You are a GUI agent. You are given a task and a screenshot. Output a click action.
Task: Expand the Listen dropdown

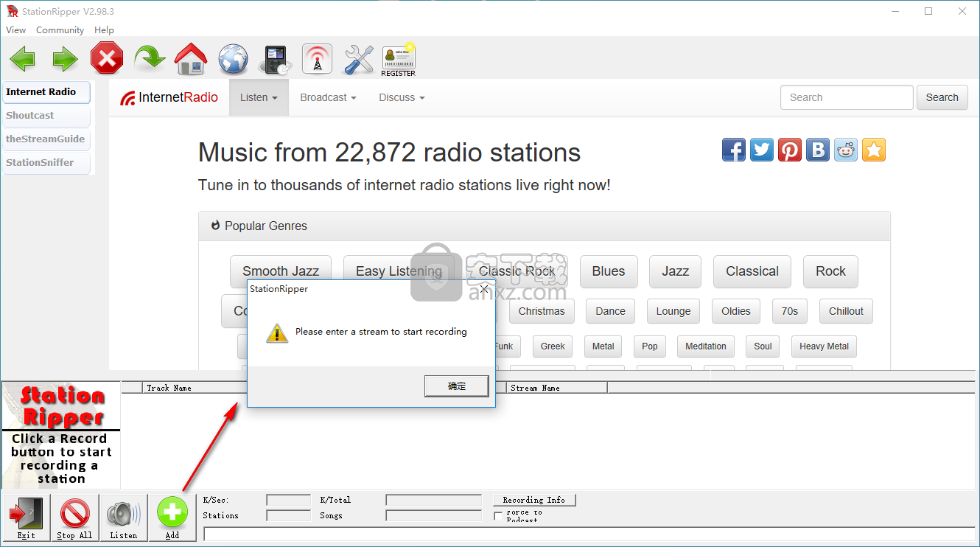coord(259,97)
